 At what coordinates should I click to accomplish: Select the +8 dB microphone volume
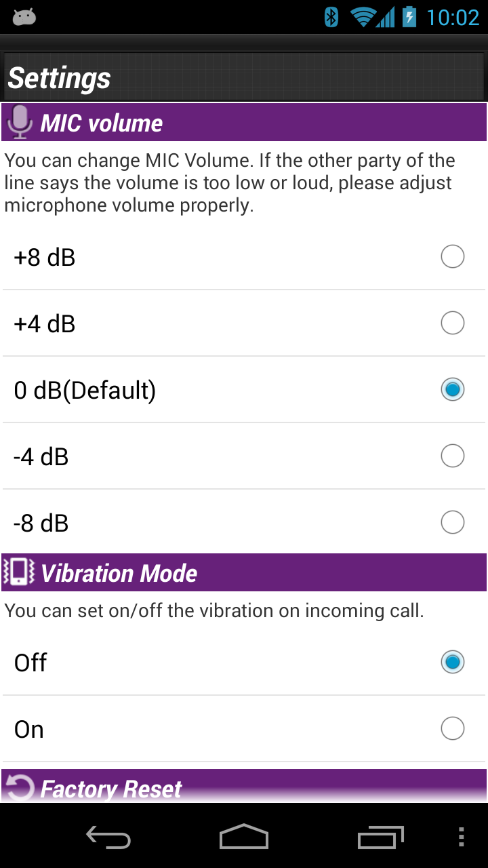[x=452, y=257]
